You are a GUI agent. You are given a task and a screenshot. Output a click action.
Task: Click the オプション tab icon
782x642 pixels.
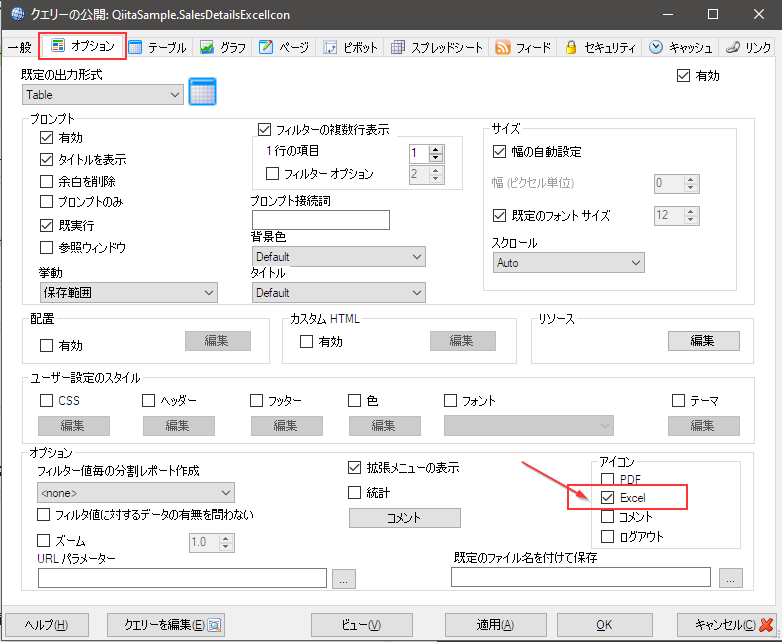tap(58, 46)
